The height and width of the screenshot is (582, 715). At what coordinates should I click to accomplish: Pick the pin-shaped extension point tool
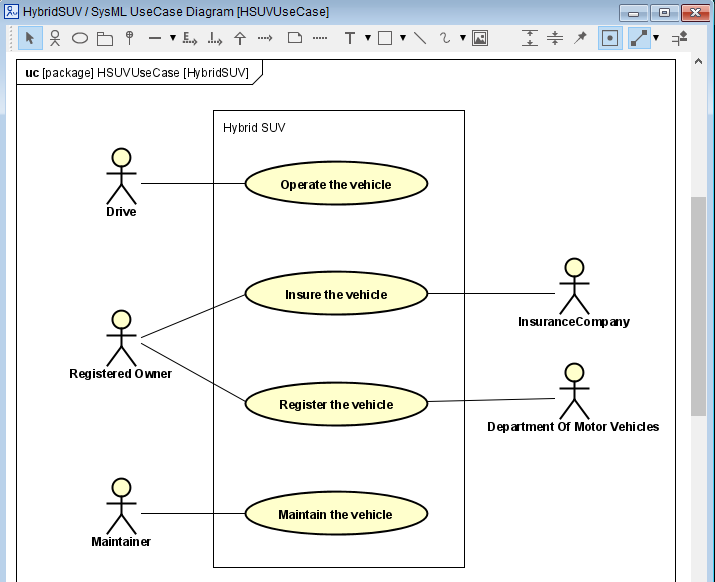point(130,38)
